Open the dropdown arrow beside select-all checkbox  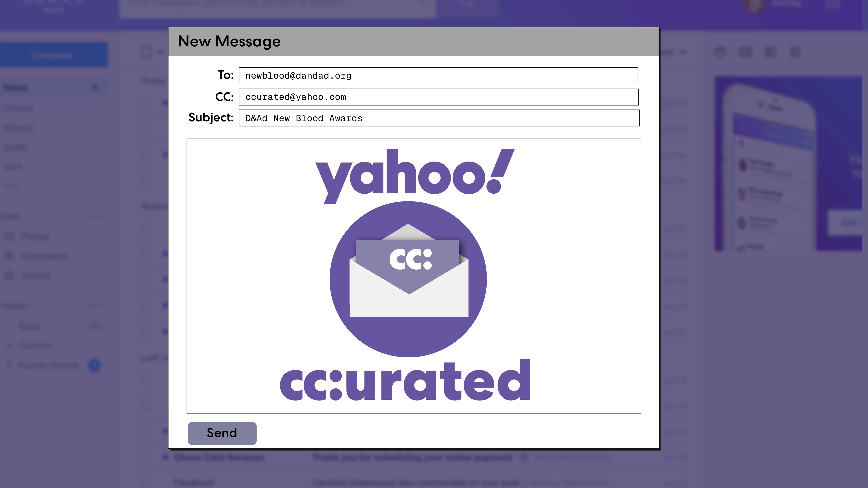(x=160, y=53)
